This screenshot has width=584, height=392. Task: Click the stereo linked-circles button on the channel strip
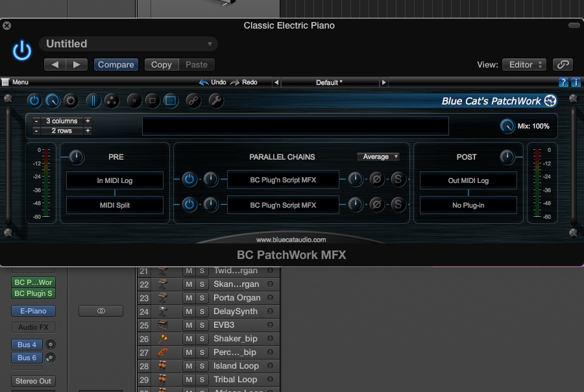(101, 311)
